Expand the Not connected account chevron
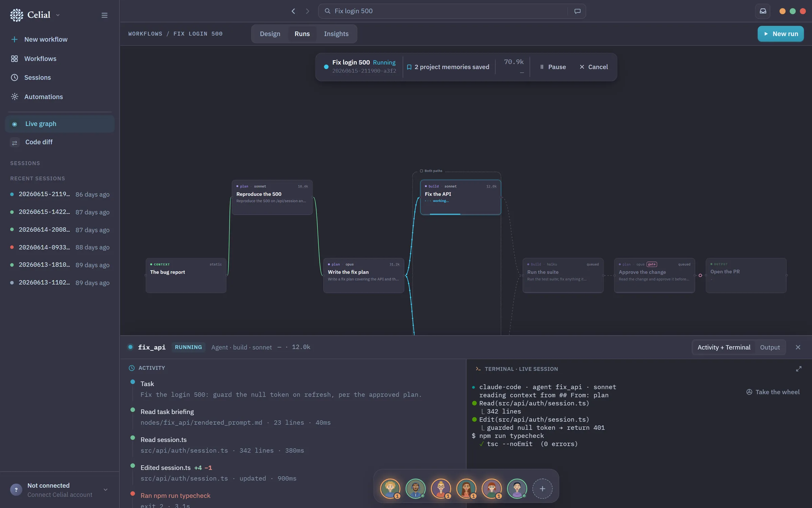This screenshot has height=508, width=812. (x=106, y=490)
